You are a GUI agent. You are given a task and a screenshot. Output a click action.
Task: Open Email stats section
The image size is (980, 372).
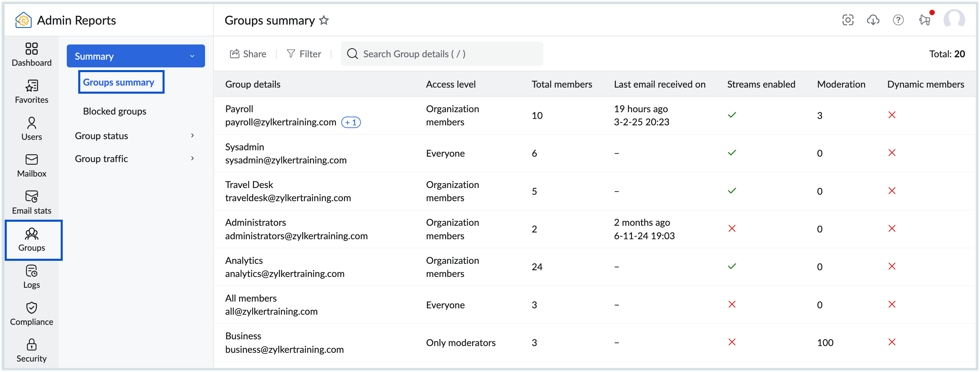32,203
